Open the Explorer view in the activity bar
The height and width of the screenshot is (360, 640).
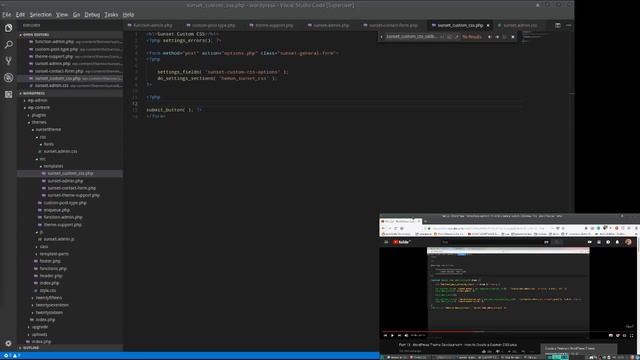pyautogui.click(x=9, y=28)
